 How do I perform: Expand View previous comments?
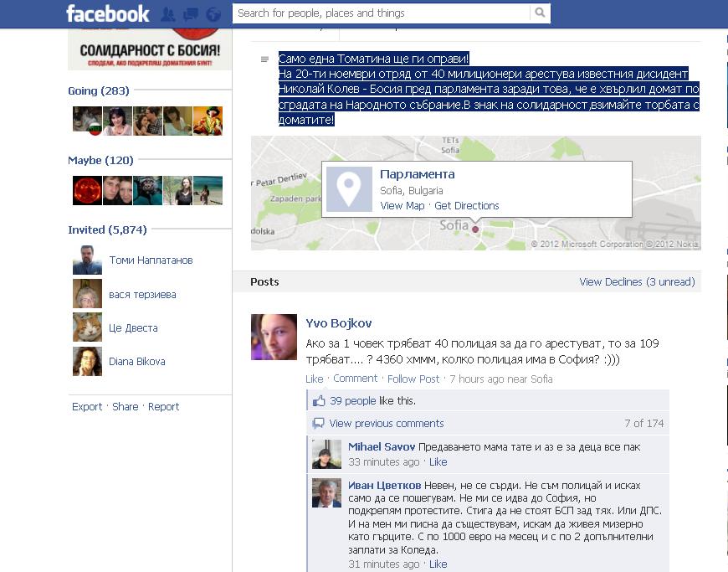click(x=387, y=423)
